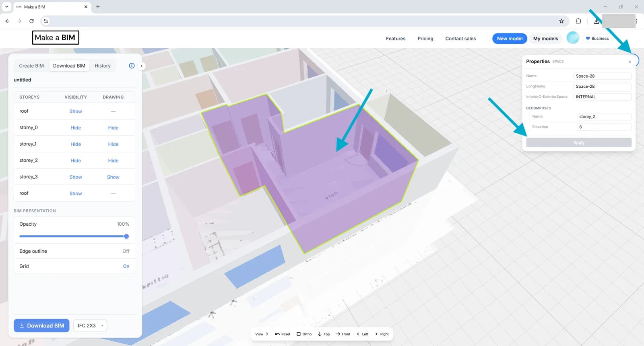Viewport: 644px width, 346px height.
Task: Open browser extensions puzzle icon
Action: click(578, 21)
